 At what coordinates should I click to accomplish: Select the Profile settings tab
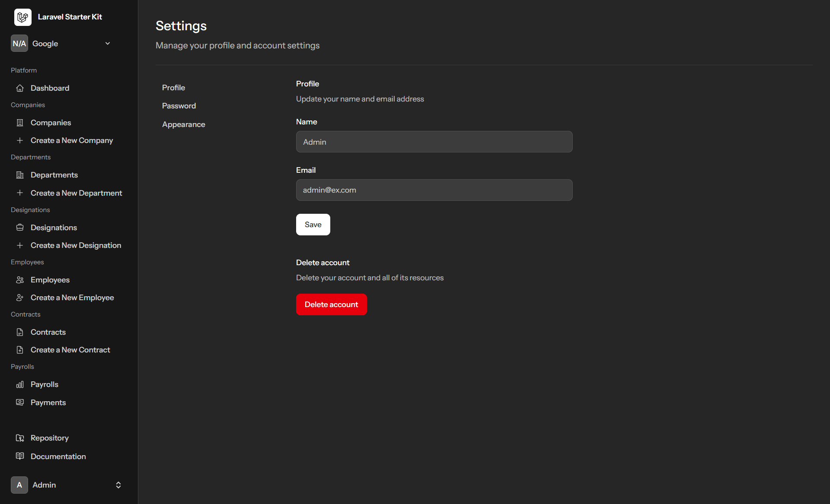coord(173,88)
